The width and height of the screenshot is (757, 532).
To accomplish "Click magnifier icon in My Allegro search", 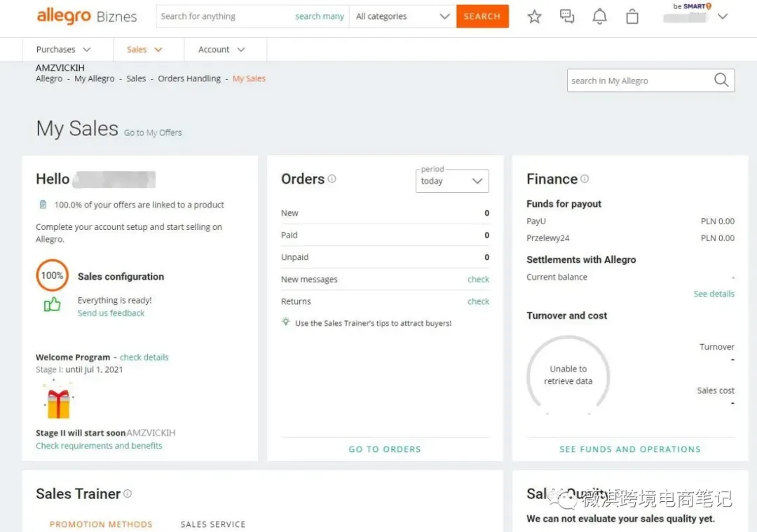I will [x=721, y=80].
